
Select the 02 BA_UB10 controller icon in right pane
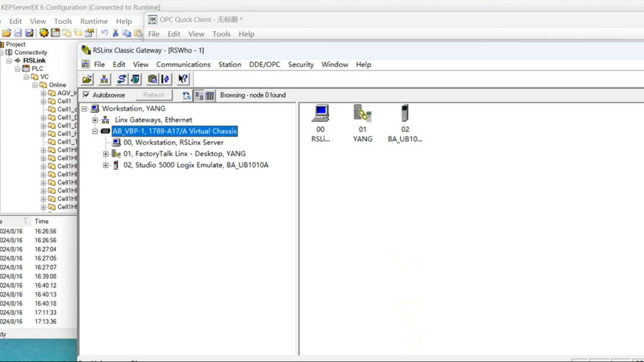click(405, 123)
